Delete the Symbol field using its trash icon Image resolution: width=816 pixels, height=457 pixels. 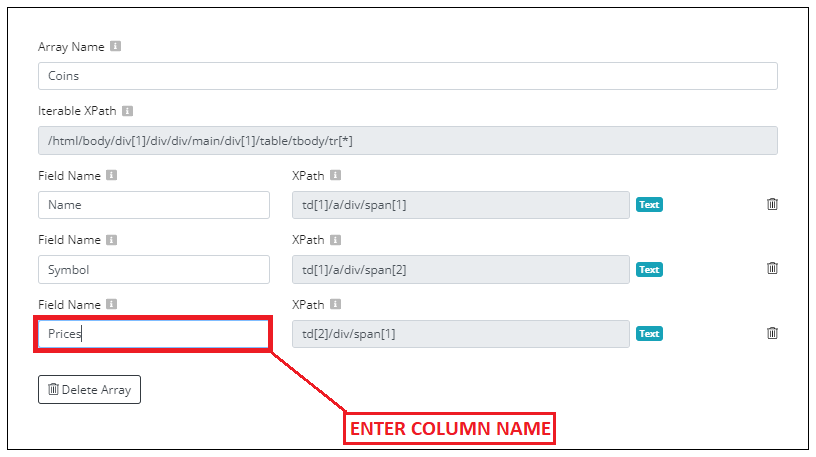772,268
